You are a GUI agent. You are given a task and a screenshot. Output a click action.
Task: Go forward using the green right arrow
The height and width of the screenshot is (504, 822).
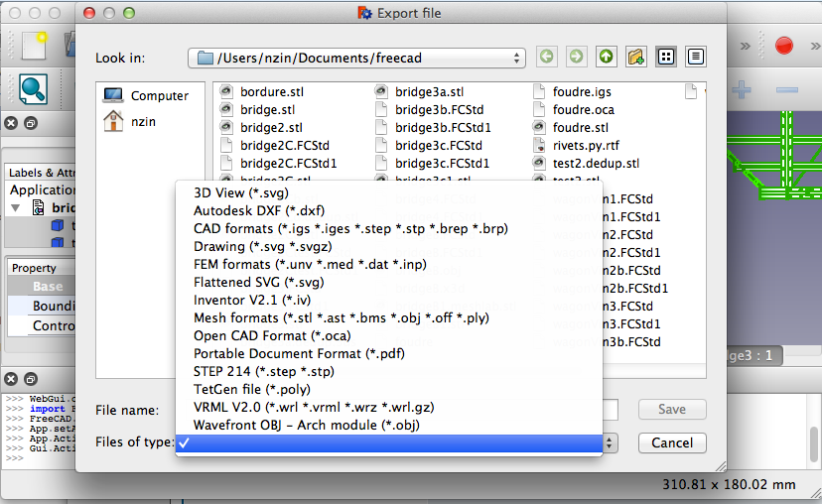coord(576,57)
